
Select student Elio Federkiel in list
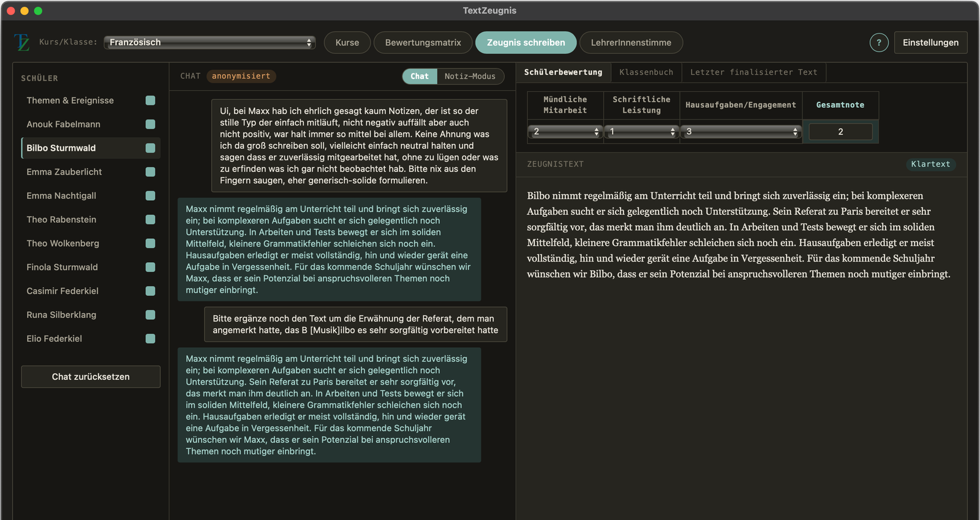[x=91, y=339]
